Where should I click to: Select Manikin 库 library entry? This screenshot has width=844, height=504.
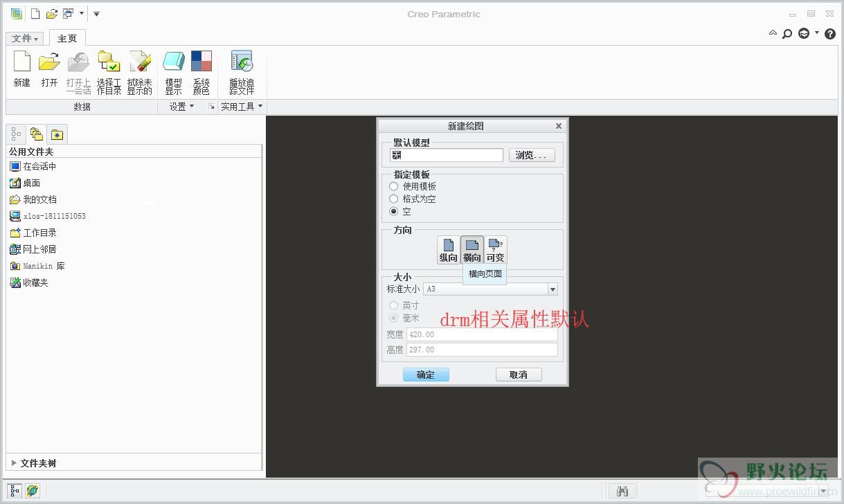point(37,266)
